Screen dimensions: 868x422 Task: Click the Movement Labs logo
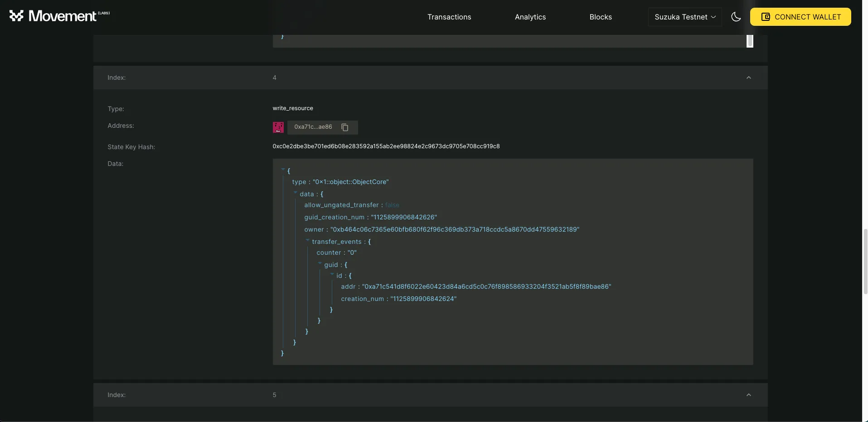coord(59,16)
